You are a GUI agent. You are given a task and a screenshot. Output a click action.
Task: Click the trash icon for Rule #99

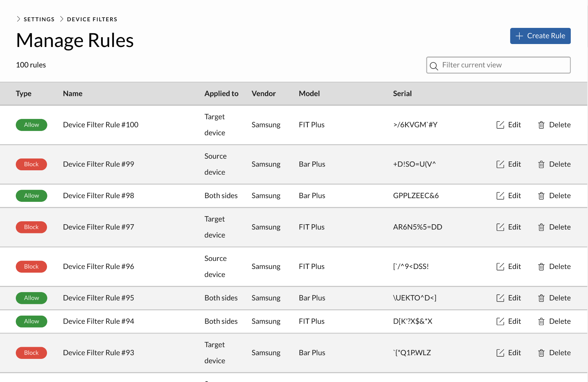[541, 164]
